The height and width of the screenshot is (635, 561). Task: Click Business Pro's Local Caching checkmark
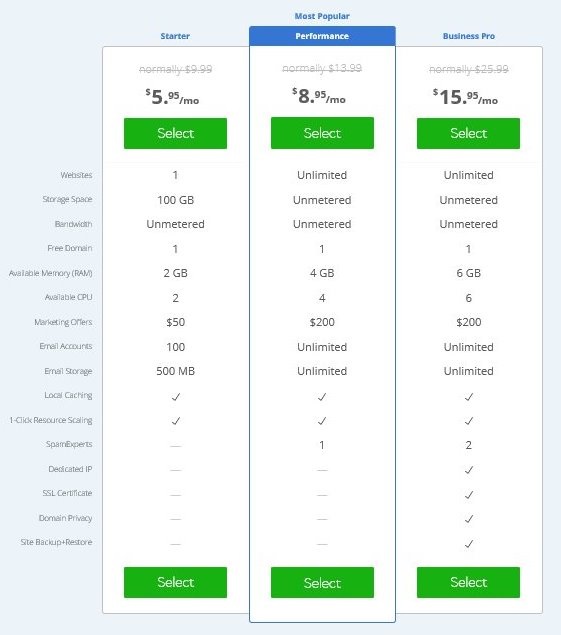coord(469,397)
